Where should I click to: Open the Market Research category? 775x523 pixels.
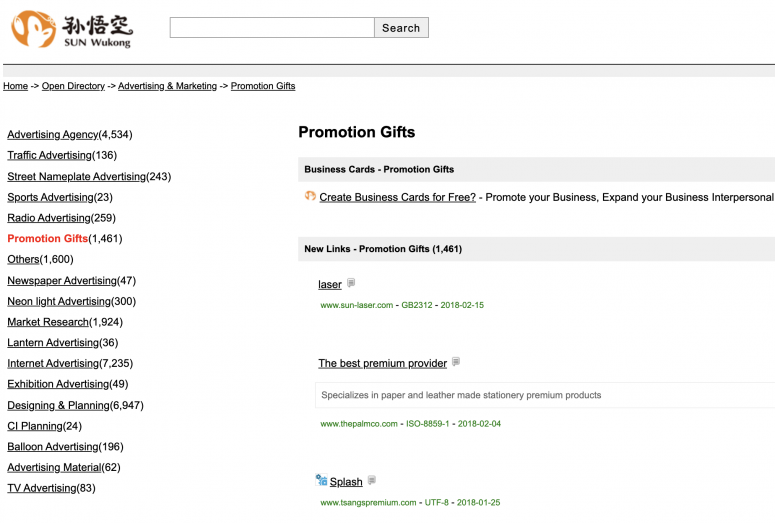pos(48,322)
